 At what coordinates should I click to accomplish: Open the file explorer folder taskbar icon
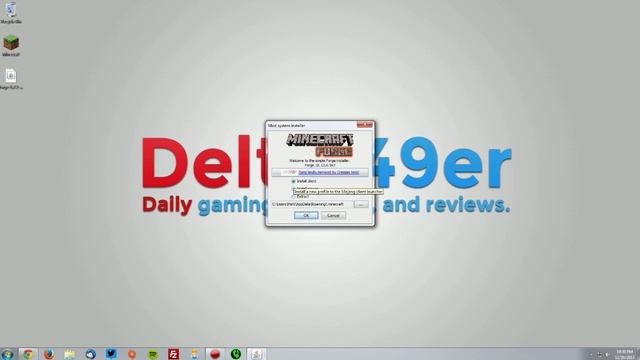click(x=69, y=354)
